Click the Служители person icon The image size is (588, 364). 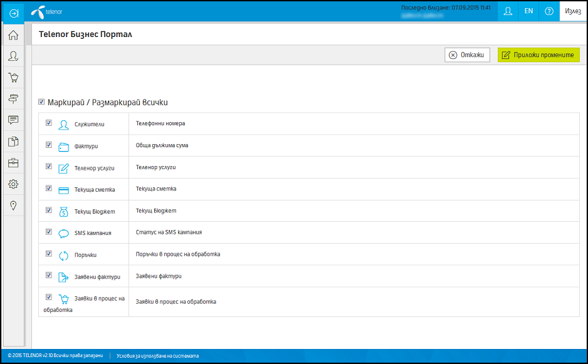tap(64, 125)
